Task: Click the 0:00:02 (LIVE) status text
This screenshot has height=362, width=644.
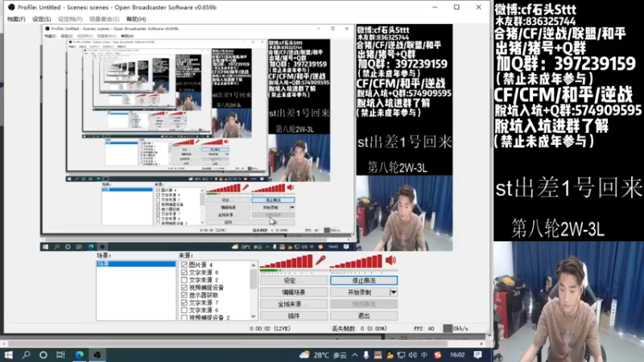Action: 270,328
